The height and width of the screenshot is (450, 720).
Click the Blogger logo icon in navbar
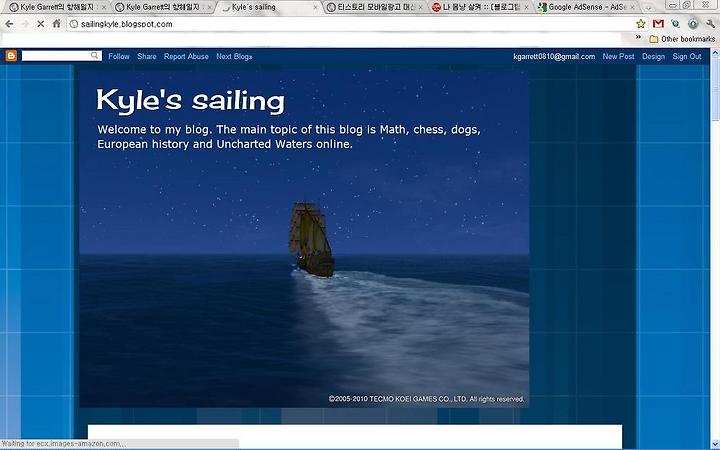[x=11, y=56]
